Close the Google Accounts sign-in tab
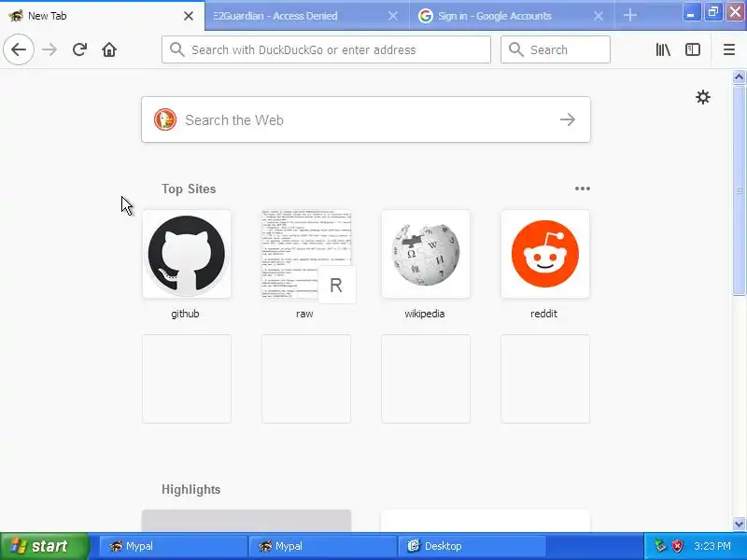Viewport: 747px width, 560px height. 599,16
